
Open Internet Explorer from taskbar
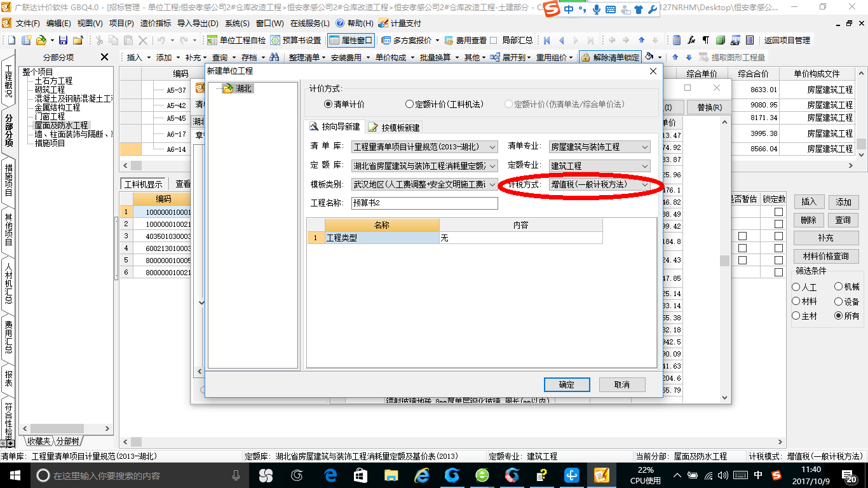click(421, 475)
